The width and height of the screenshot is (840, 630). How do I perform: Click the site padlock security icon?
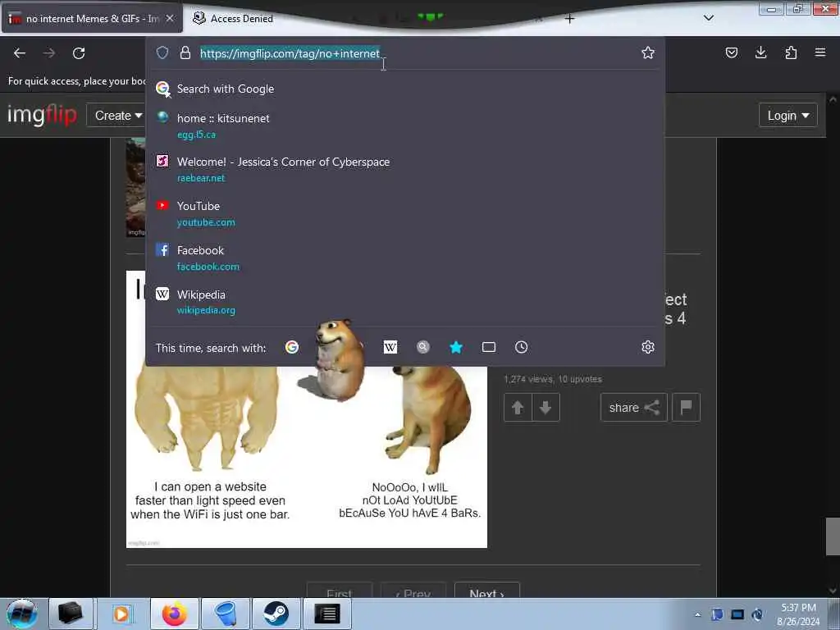click(185, 52)
